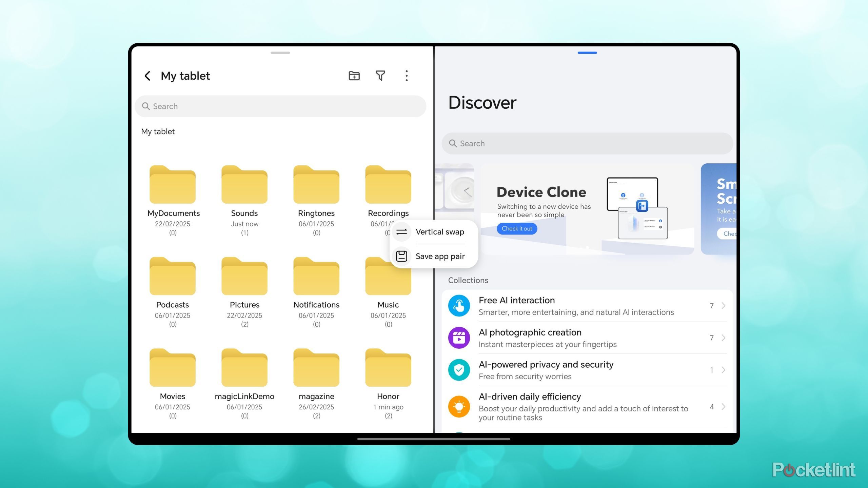Viewport: 868px width, 488px height.
Task: Expand AI-driven daily efficiency chevron
Action: (723, 407)
